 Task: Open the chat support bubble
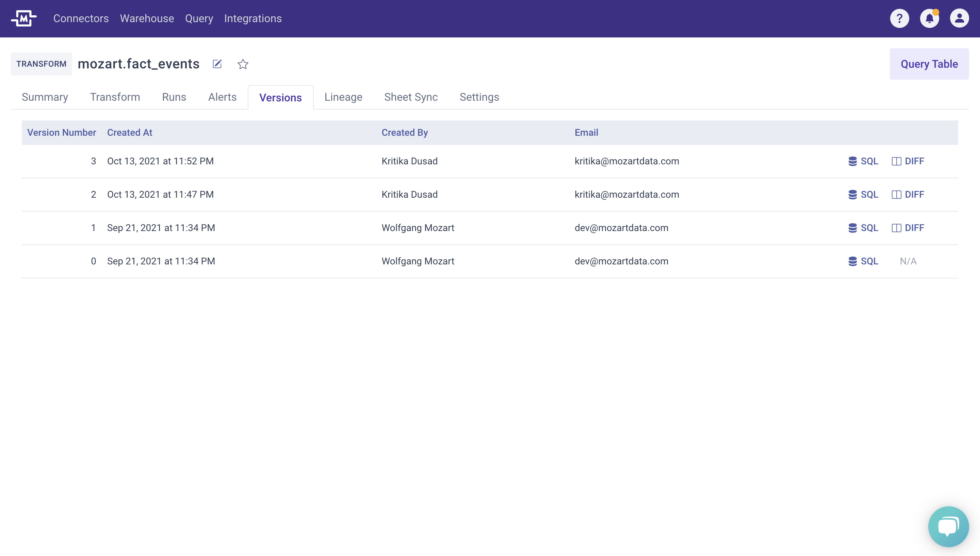pyautogui.click(x=948, y=527)
